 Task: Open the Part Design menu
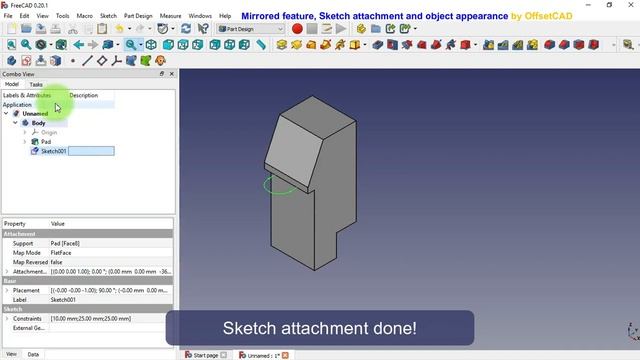tap(138, 16)
